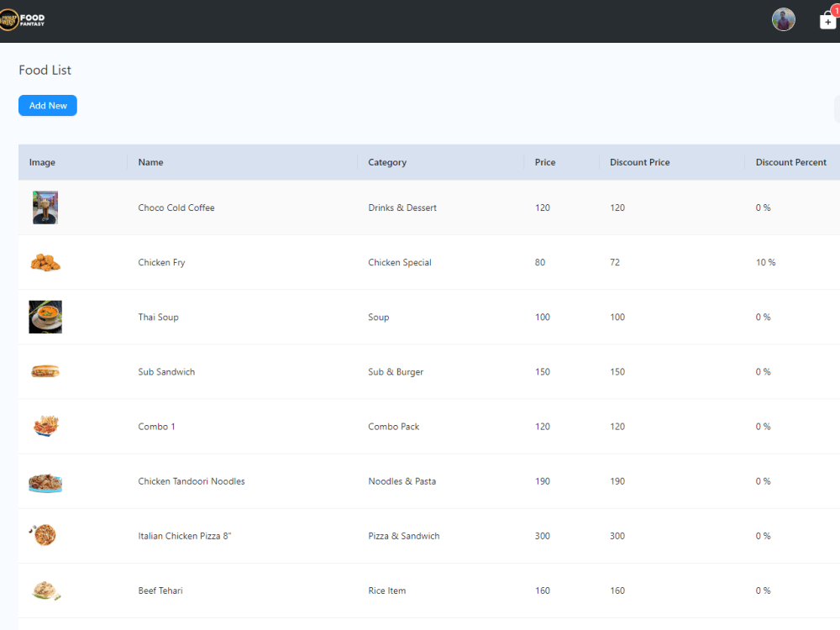Viewport: 840px width, 630px height.
Task: Click Beef Tehari 0 % discount percent
Action: click(763, 591)
